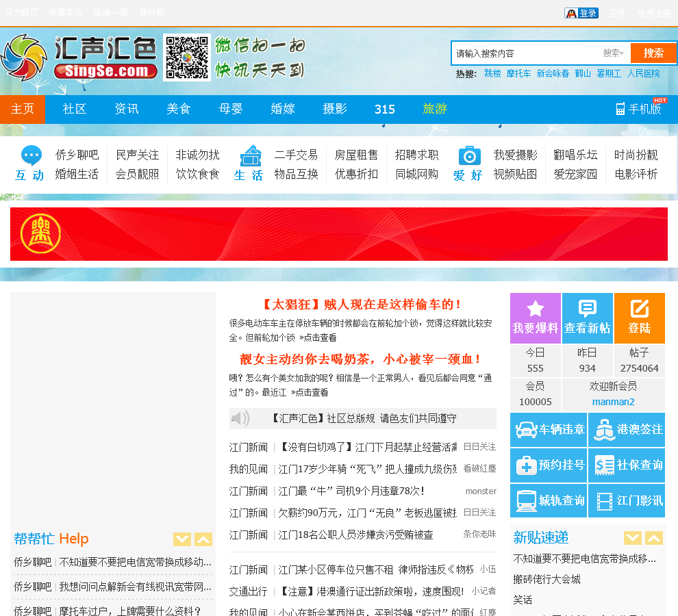Image resolution: width=678 pixels, height=616 pixels.
Task: Click the speaker announcement icon
Action: click(x=240, y=418)
